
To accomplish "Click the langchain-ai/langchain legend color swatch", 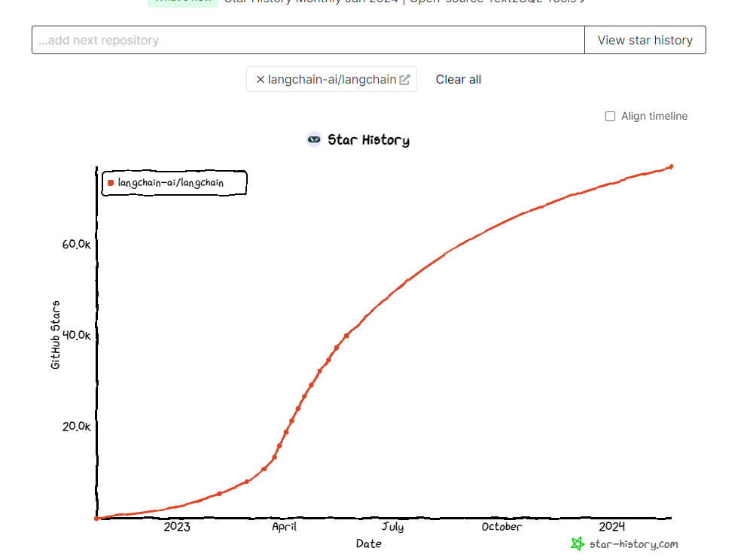I will (x=111, y=183).
